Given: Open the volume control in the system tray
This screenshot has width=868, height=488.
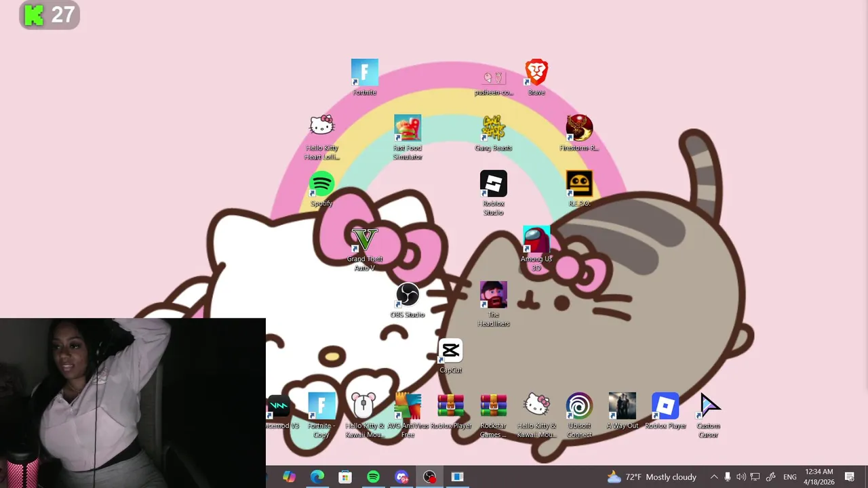Looking at the screenshot, I should coord(741,477).
